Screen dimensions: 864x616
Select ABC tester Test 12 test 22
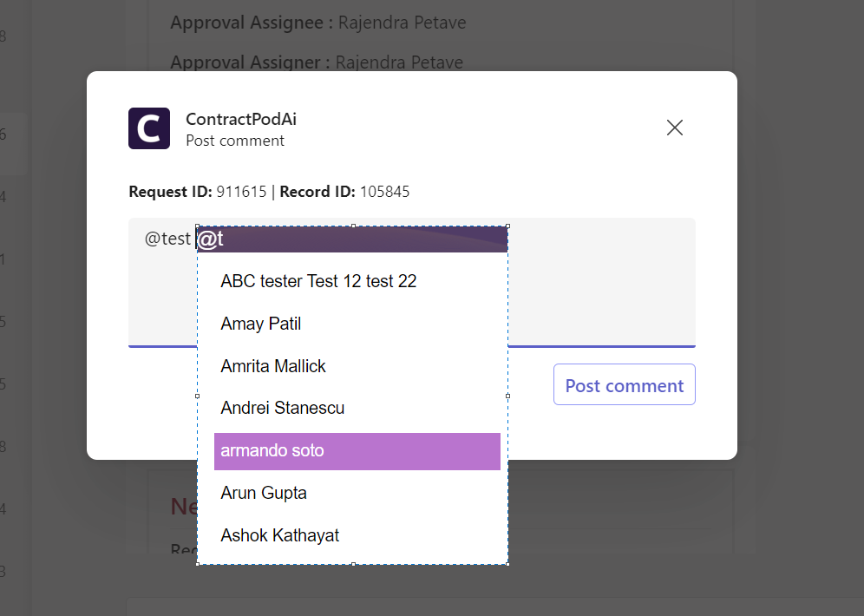coord(318,281)
